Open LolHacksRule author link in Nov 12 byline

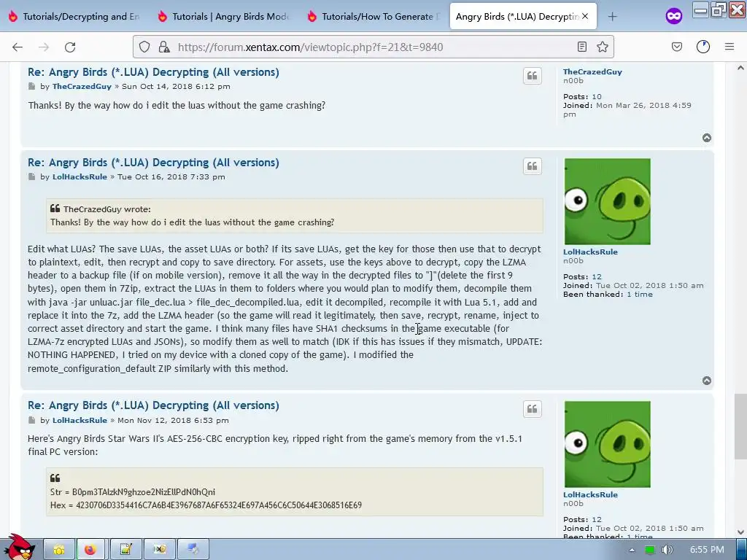[80, 420]
